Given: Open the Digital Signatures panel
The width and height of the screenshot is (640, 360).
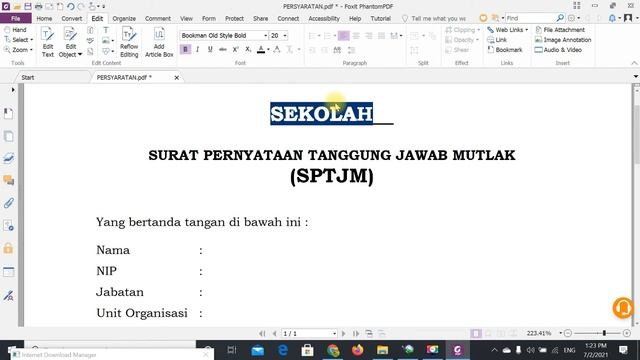Looking at the screenshot, I should 8,295.
